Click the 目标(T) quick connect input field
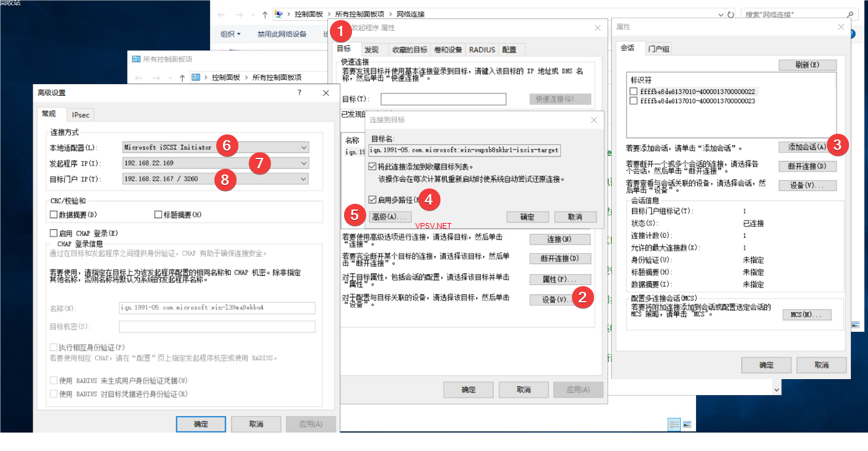 (443, 100)
